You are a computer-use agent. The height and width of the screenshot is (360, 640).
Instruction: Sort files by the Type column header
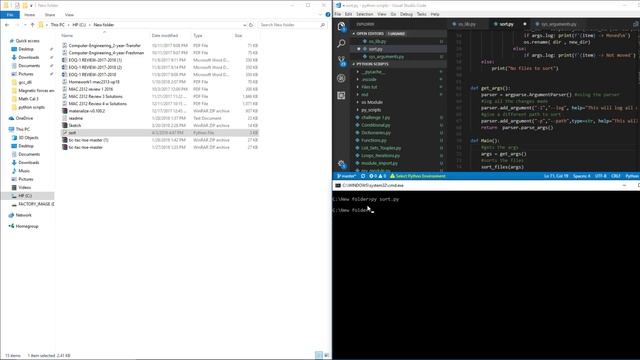pyautogui.click(x=198, y=36)
